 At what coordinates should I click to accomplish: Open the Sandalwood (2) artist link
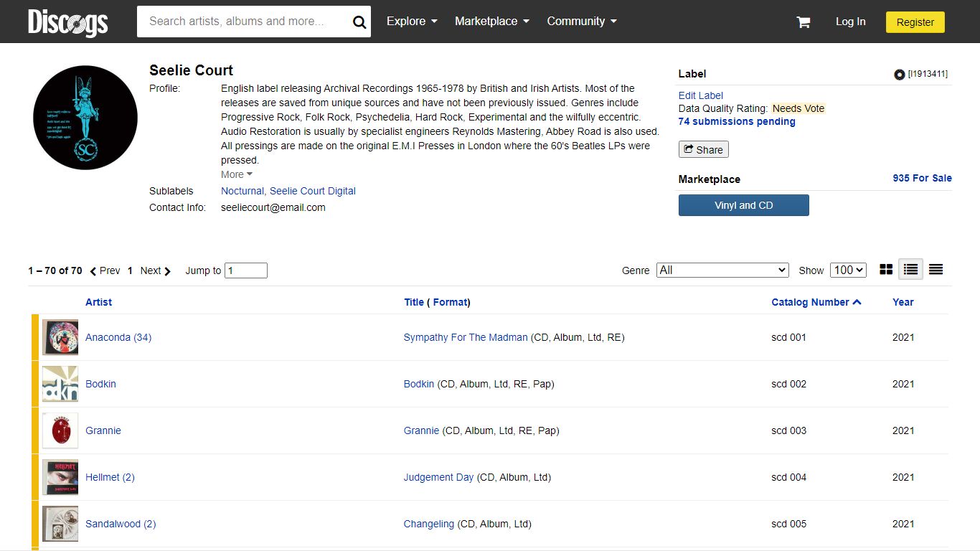[x=121, y=524]
